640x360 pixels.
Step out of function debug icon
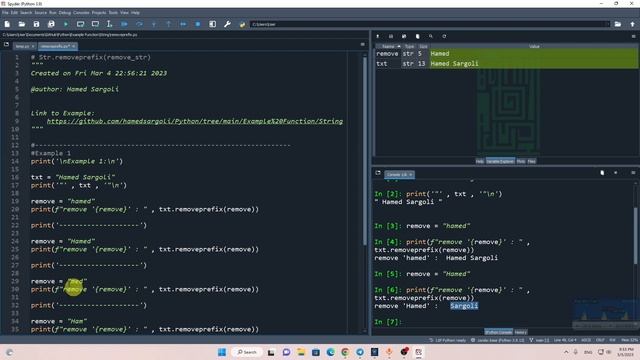[169, 24]
